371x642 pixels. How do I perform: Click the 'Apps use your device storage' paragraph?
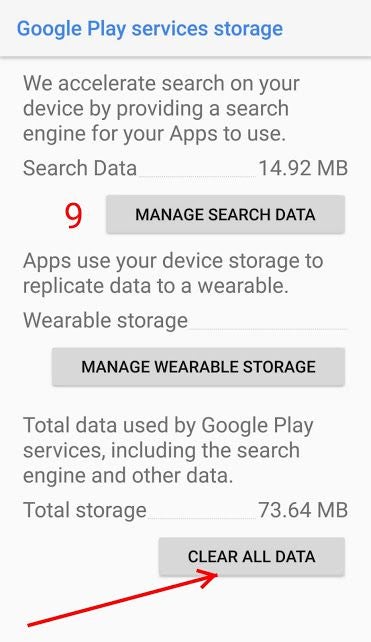pyautogui.click(x=173, y=273)
